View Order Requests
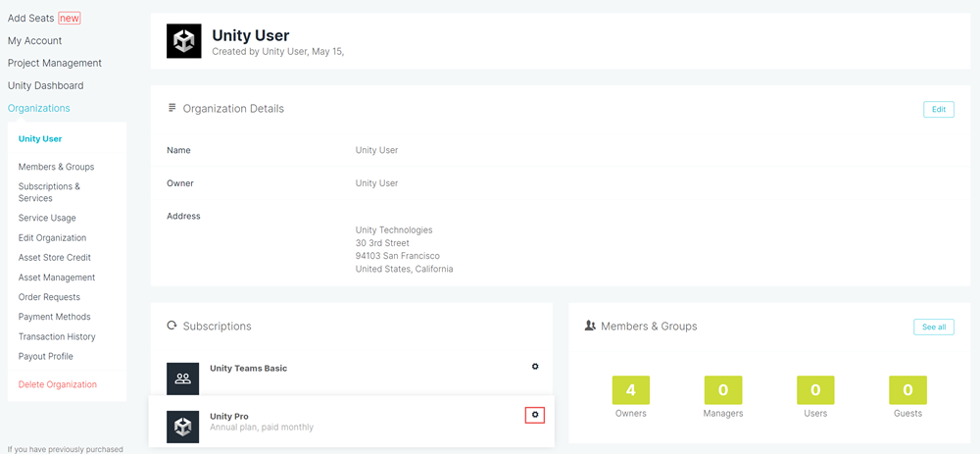The height and width of the screenshot is (454, 980). [x=49, y=297]
